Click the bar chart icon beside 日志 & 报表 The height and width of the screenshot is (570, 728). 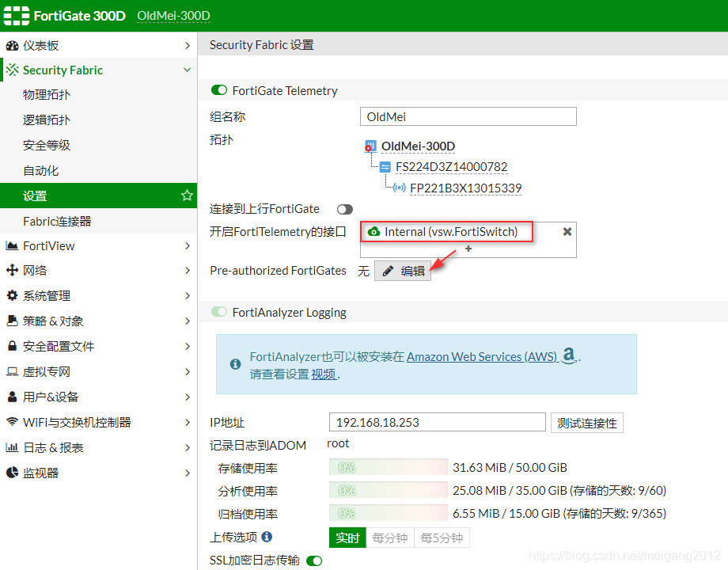pyautogui.click(x=12, y=447)
